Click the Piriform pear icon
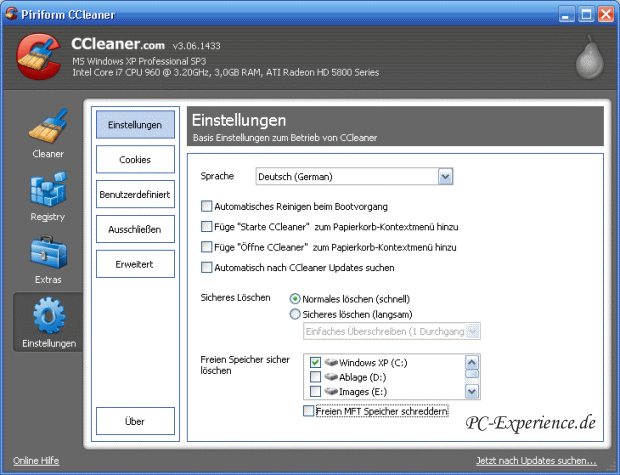 pos(589,59)
